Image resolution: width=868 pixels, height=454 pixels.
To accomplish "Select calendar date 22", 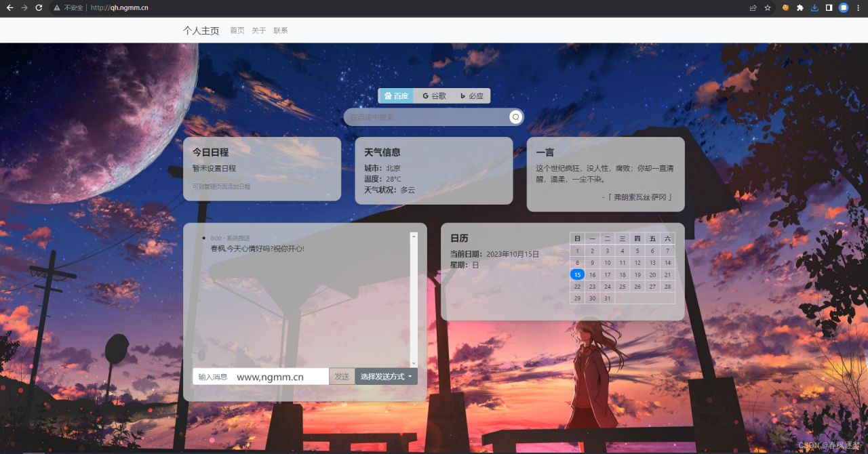I will [577, 287].
